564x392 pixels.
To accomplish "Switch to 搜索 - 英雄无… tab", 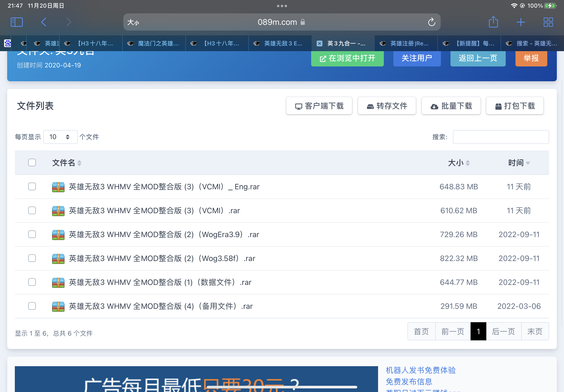I will (532, 44).
